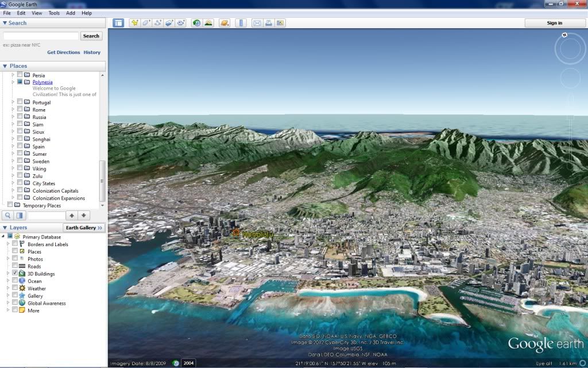Image resolution: width=588 pixels, height=368 pixels.
Task: Toggle the sidebar panel icon
Action: pos(118,23)
